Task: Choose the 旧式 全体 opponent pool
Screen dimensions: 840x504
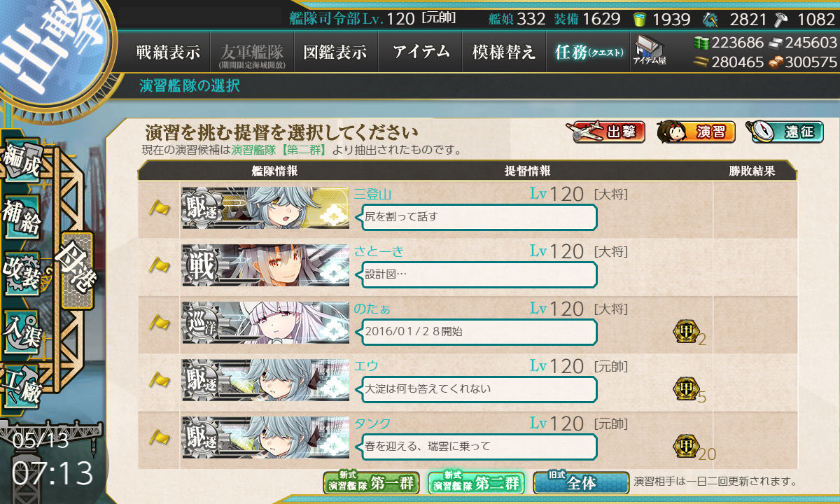Action: [581, 482]
